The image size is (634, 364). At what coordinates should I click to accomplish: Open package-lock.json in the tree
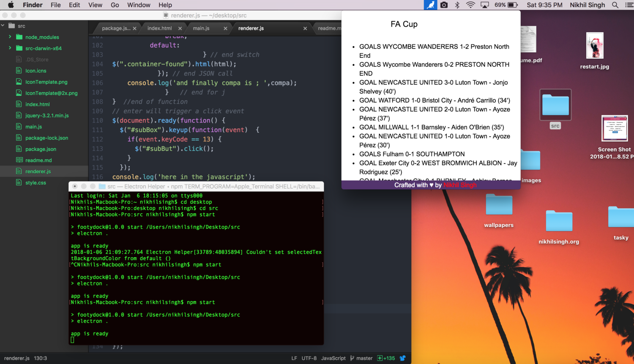coord(46,138)
